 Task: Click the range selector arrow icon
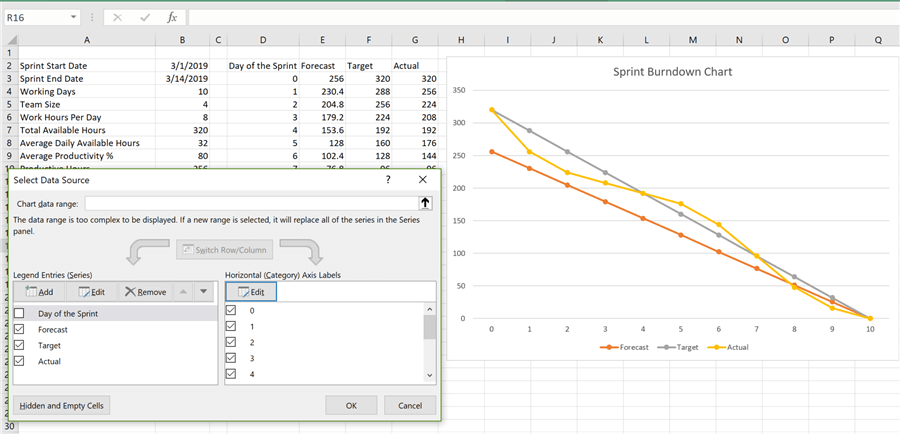click(425, 203)
